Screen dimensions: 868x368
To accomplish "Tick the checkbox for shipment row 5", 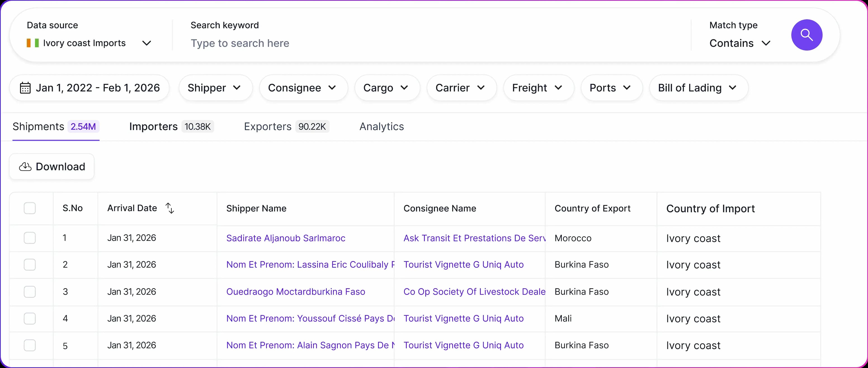I will pos(30,345).
